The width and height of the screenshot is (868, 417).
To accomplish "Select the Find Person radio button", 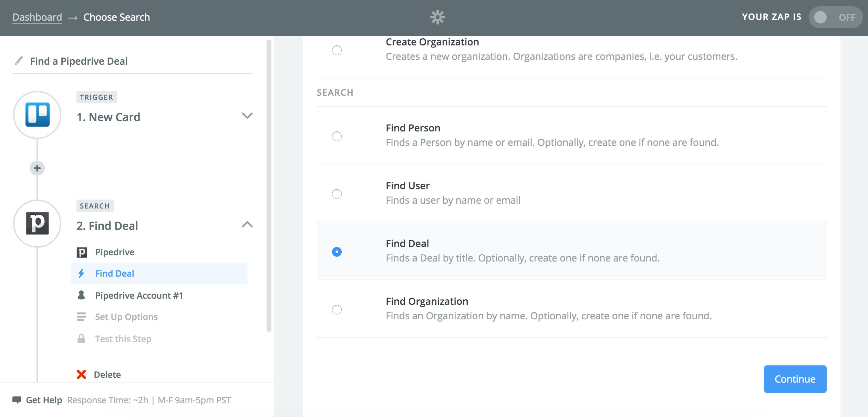I will [x=337, y=136].
